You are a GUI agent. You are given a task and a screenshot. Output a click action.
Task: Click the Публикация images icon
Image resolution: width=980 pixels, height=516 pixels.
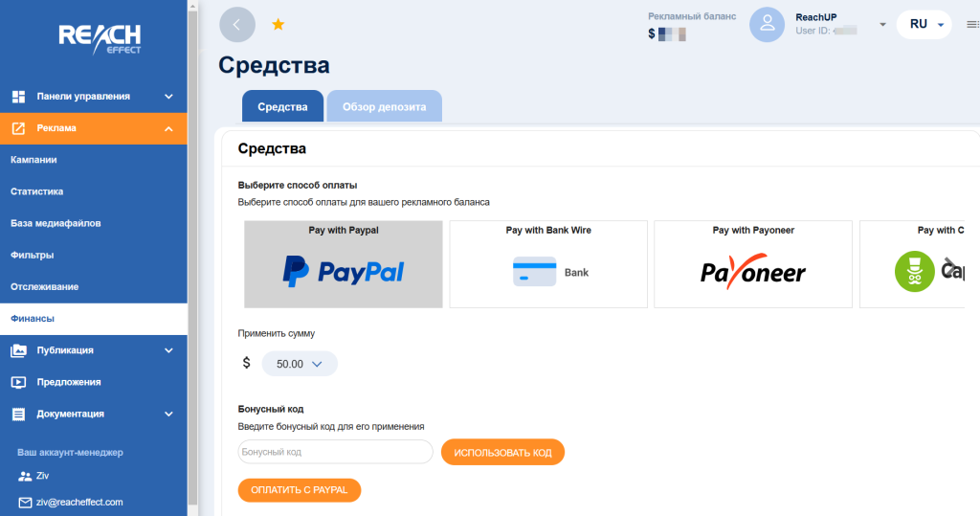pyautogui.click(x=19, y=350)
